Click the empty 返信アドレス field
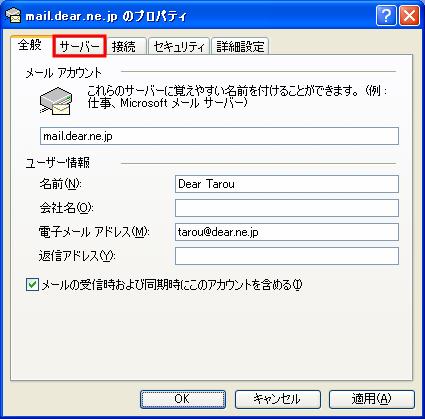Image resolution: width=425 pixels, height=419 pixels. click(x=287, y=256)
